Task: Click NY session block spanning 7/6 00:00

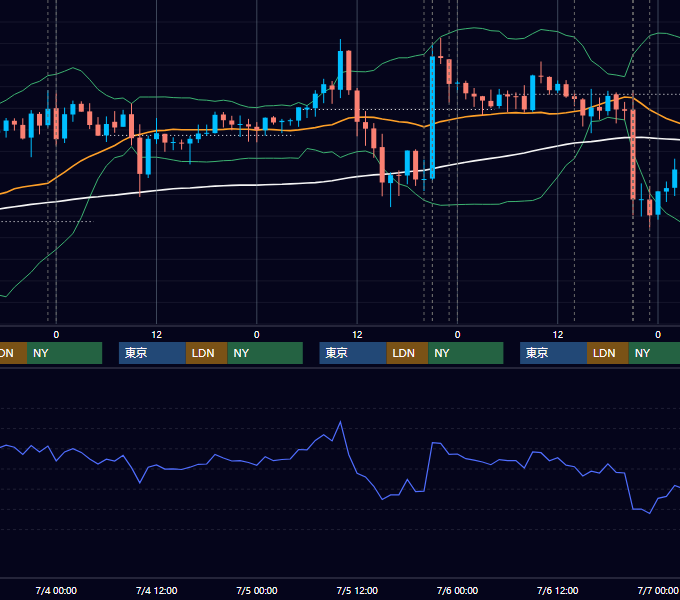Action: [x=466, y=353]
